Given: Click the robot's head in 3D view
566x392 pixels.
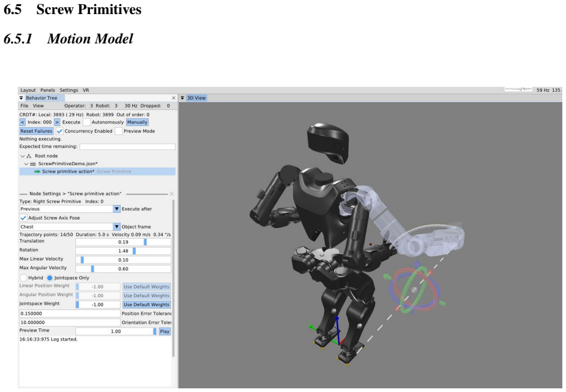Looking at the screenshot, I should coord(328,143).
